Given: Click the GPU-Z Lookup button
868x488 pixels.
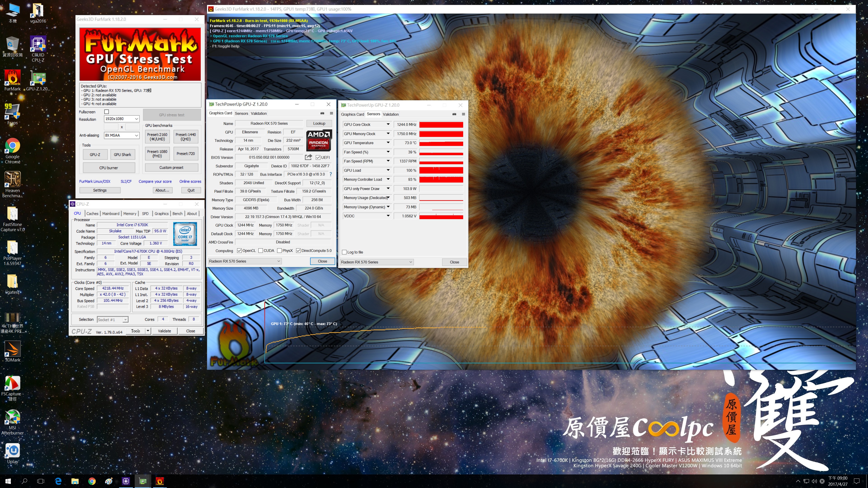Looking at the screenshot, I should [x=319, y=123].
